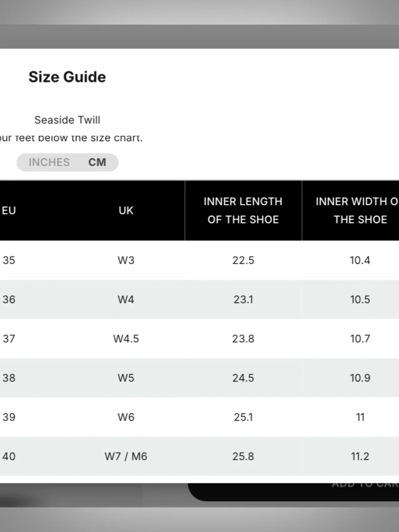Select UK size W4 cell

coord(126,299)
